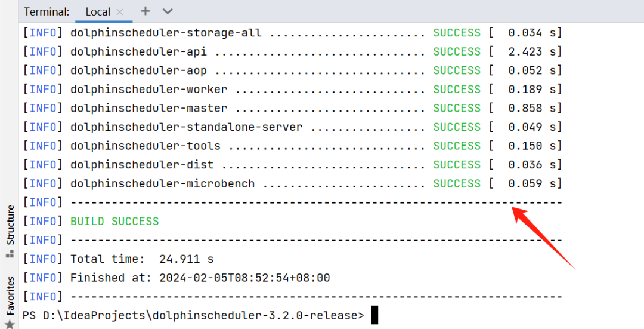
Task: Click the green BUILD SUCCESS text
Action: (x=114, y=222)
